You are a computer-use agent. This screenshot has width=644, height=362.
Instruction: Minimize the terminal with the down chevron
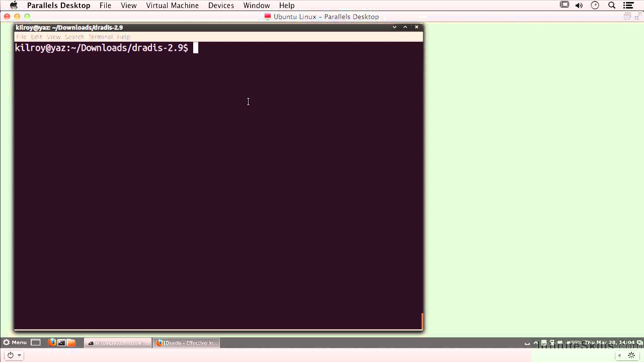point(394,27)
